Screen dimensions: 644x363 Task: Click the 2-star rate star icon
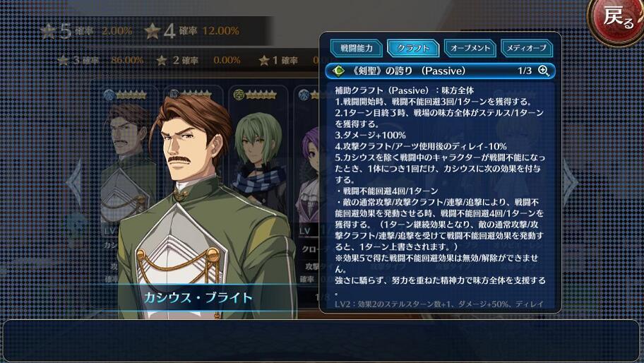162,60
